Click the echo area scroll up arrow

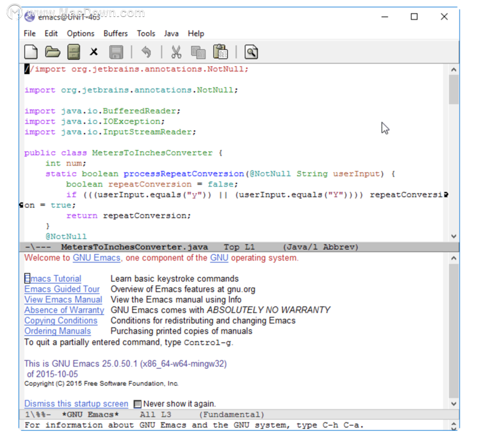click(x=454, y=424)
